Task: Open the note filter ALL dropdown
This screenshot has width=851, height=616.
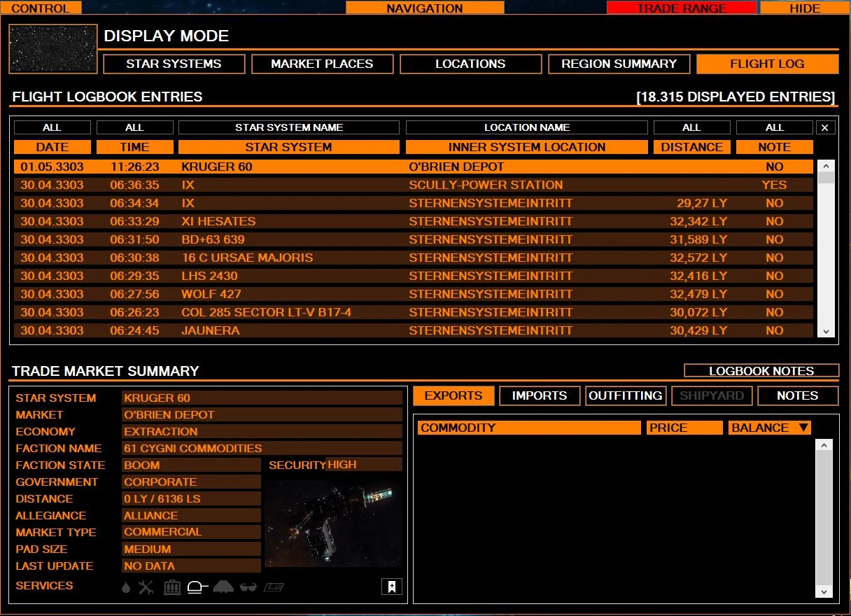Action: pyautogui.click(x=775, y=127)
